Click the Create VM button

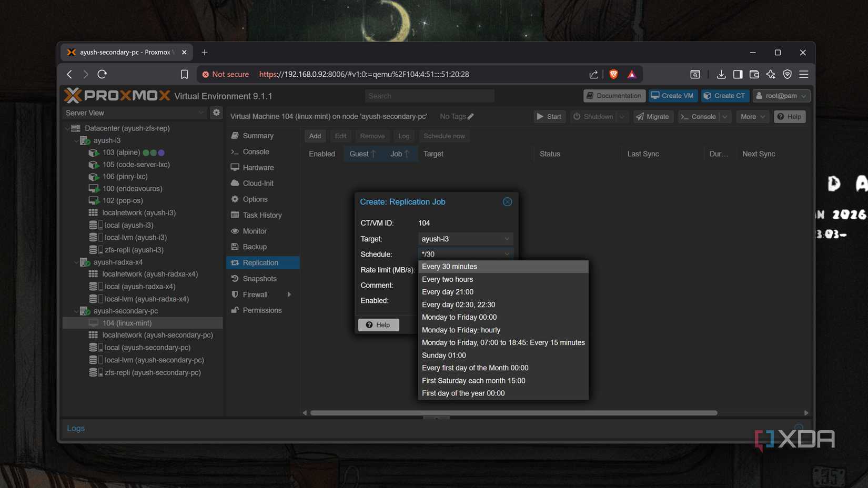672,96
